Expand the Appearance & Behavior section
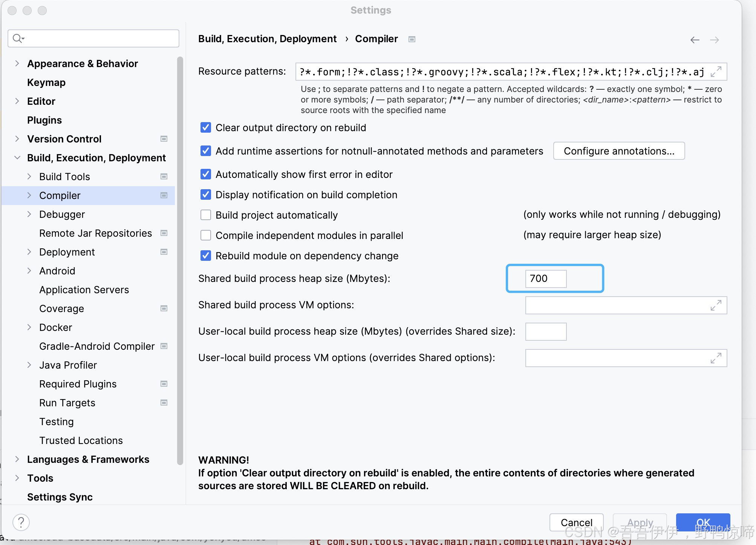Image resolution: width=756 pixels, height=545 pixels. click(x=17, y=63)
